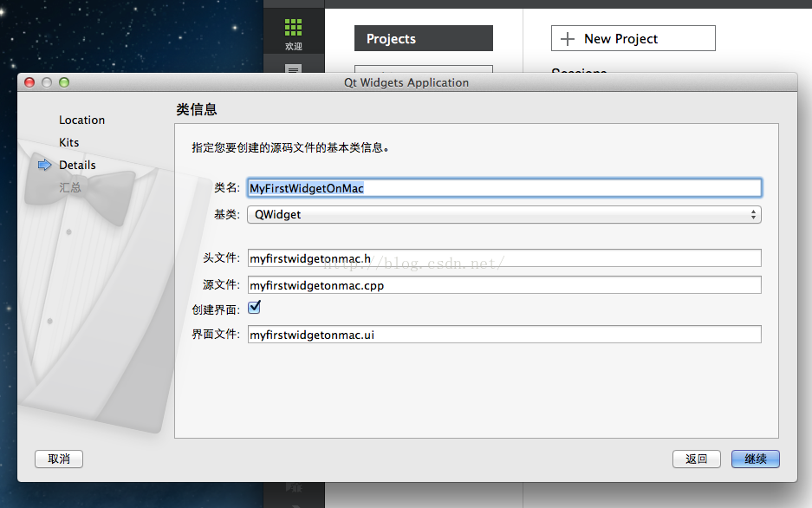
Task: Open the 基类 QWidget dropdown
Action: click(x=503, y=214)
